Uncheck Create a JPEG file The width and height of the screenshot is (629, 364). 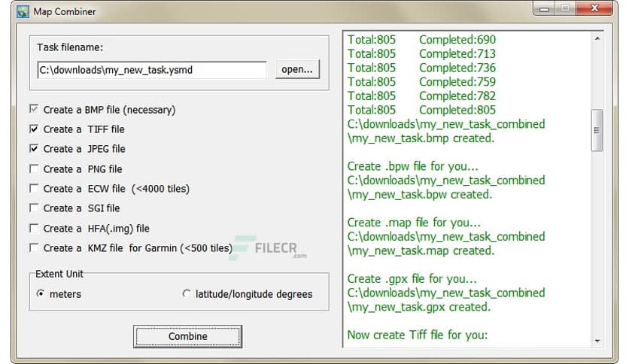pos(34,149)
